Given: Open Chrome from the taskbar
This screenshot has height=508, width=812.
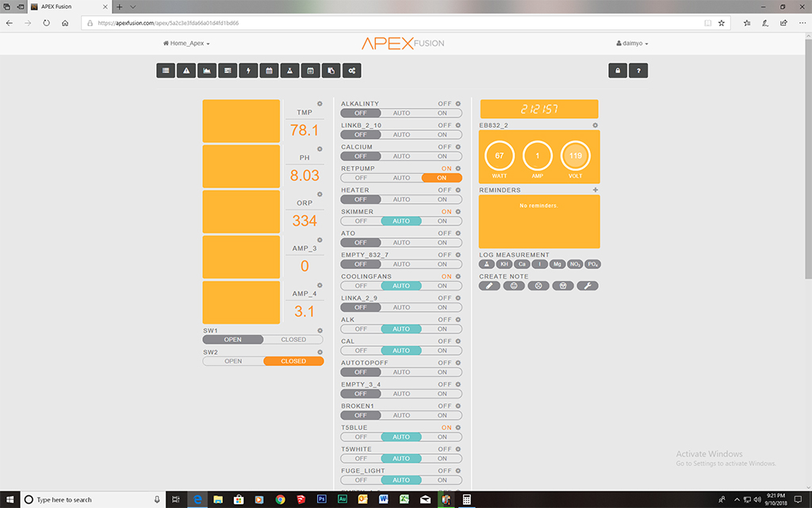Looking at the screenshot, I should tap(280, 499).
